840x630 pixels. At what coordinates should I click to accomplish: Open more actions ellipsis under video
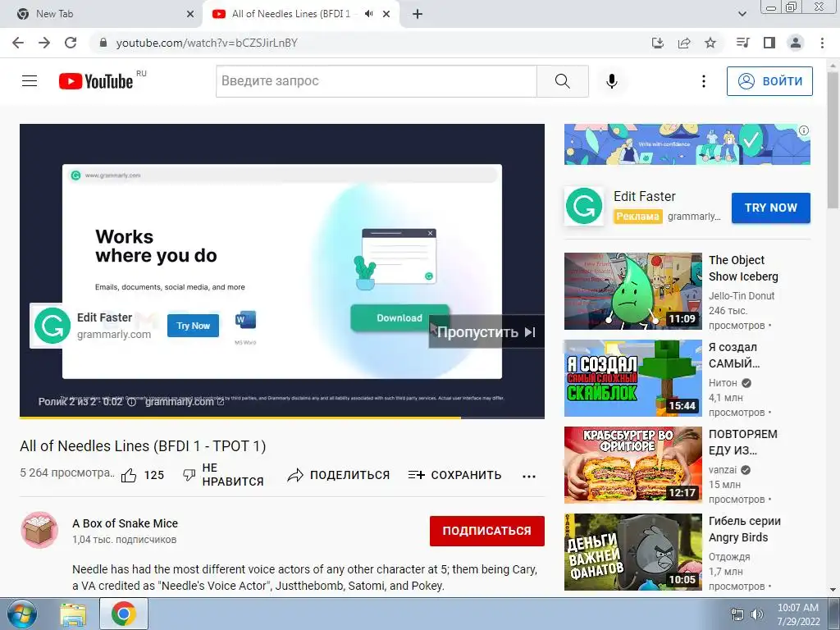click(x=529, y=477)
